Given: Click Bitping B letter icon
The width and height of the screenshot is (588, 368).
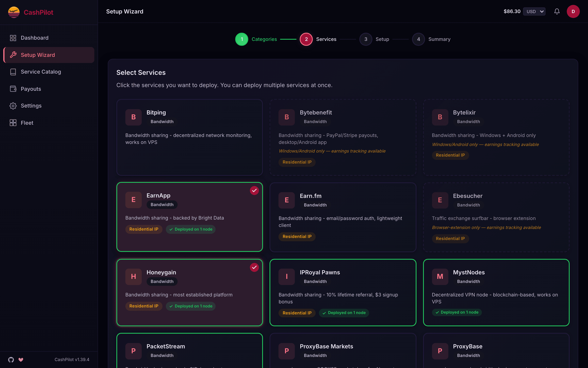Looking at the screenshot, I should coord(133,117).
